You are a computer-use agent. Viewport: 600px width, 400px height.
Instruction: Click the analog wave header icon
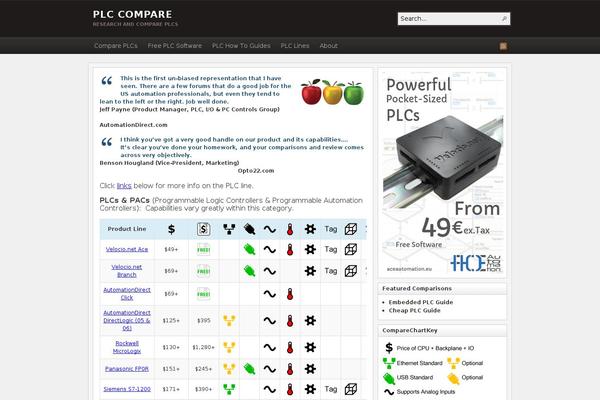click(x=270, y=229)
